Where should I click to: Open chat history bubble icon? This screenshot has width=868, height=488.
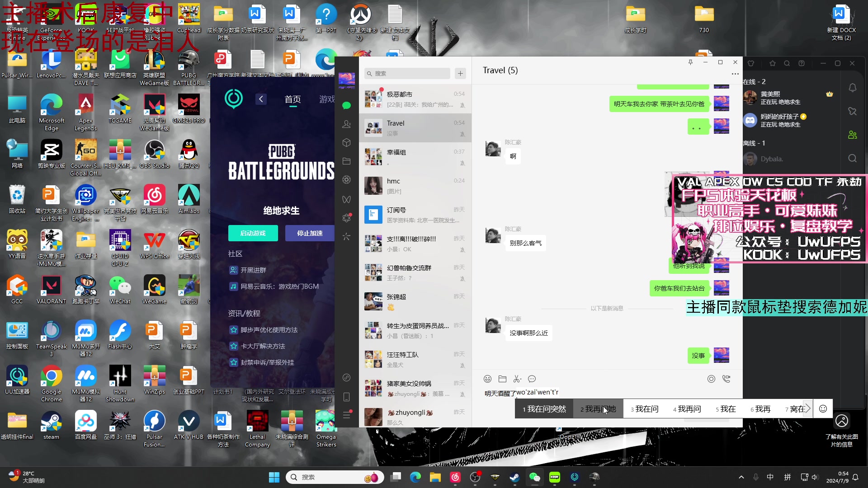(x=532, y=379)
